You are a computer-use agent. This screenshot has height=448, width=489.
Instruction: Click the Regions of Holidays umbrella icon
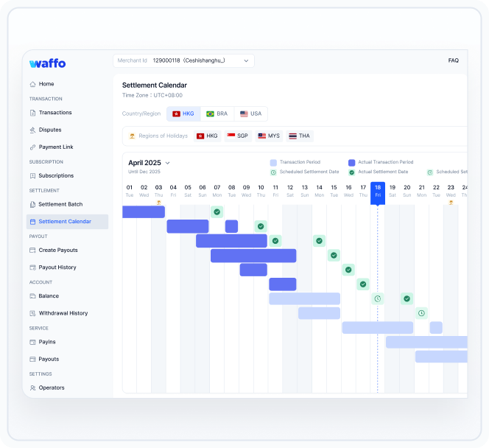[133, 136]
